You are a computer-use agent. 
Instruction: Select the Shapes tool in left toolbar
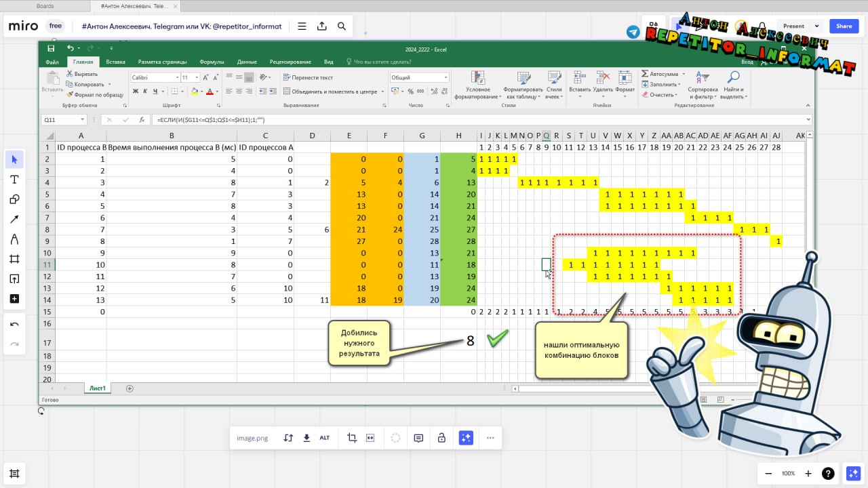point(14,199)
